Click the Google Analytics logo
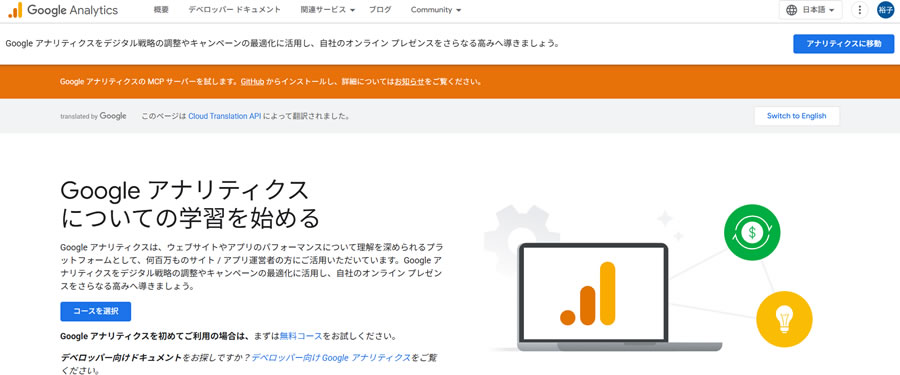The height and width of the screenshot is (375, 900). 63,10
